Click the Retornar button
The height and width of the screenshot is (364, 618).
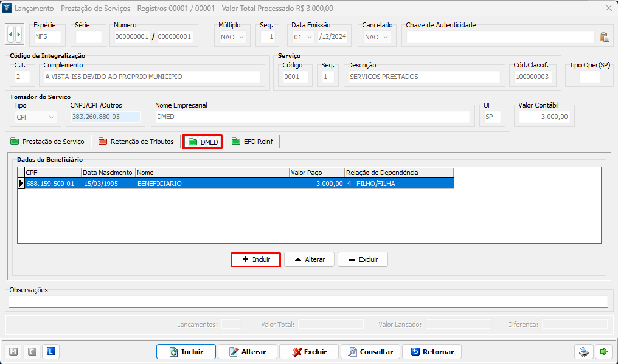point(432,352)
